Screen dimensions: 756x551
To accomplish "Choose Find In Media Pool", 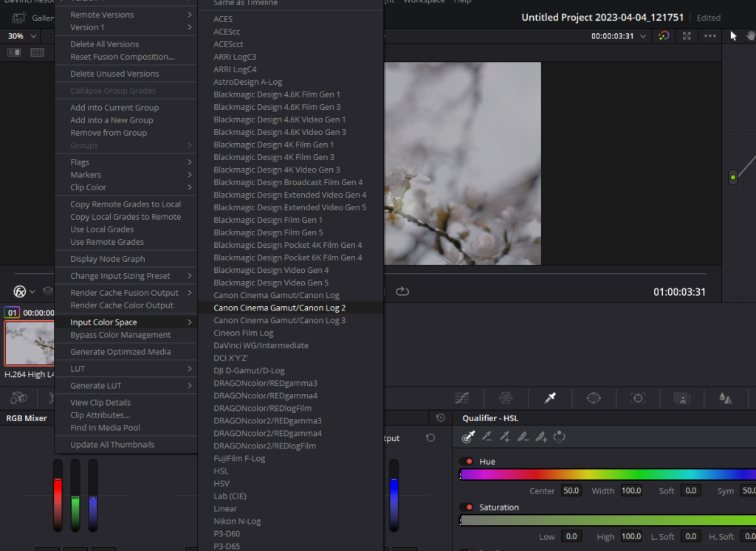I will pyautogui.click(x=126, y=427).
